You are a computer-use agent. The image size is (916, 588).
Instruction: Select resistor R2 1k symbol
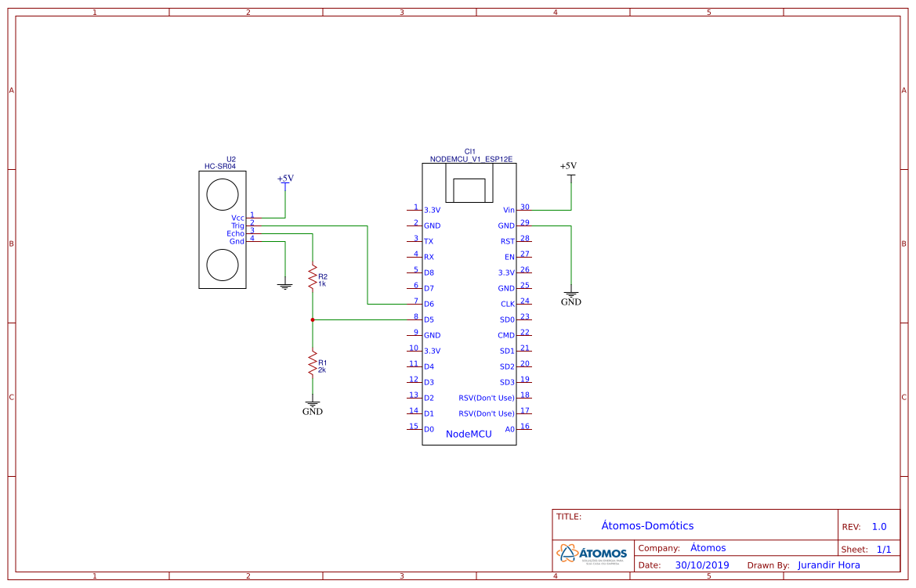coord(313,276)
